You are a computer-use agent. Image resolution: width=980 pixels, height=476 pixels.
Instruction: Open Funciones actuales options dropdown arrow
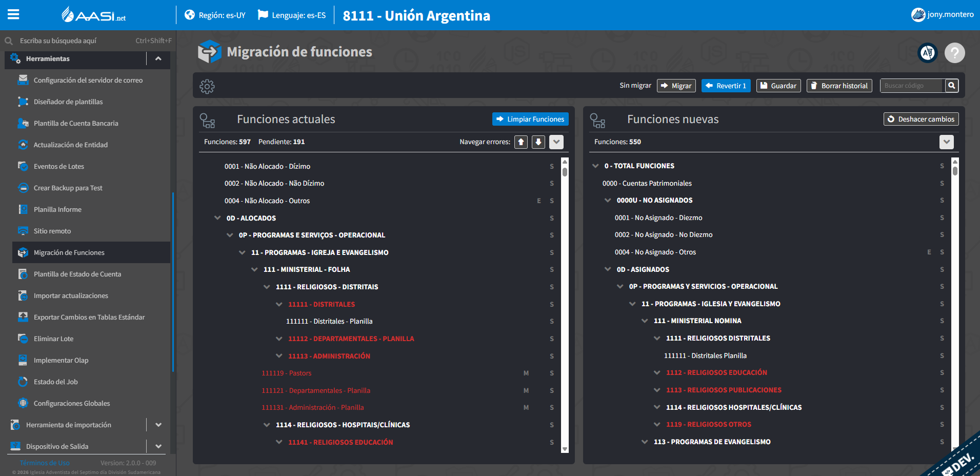(x=556, y=142)
